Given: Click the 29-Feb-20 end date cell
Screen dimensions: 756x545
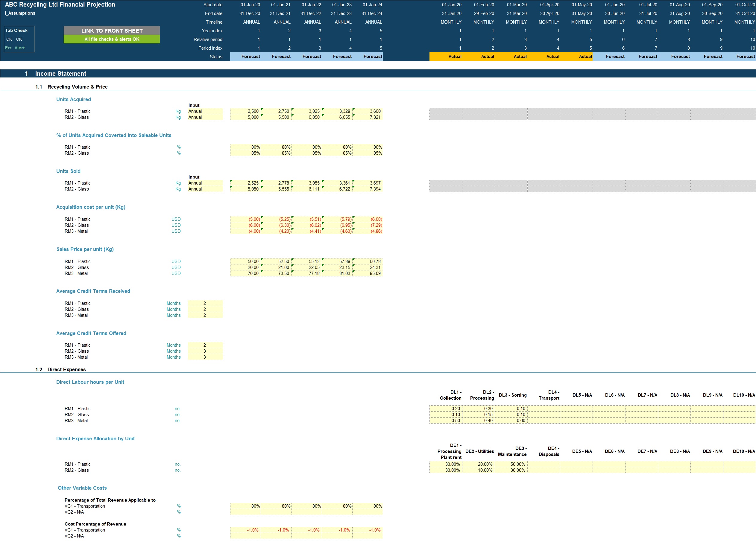Looking at the screenshot, I should tap(484, 13).
